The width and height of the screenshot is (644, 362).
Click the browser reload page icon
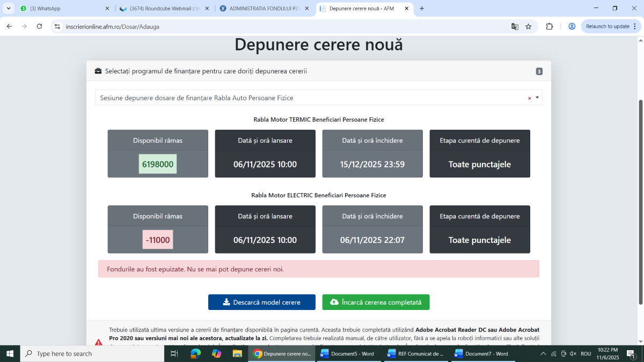coord(39,26)
